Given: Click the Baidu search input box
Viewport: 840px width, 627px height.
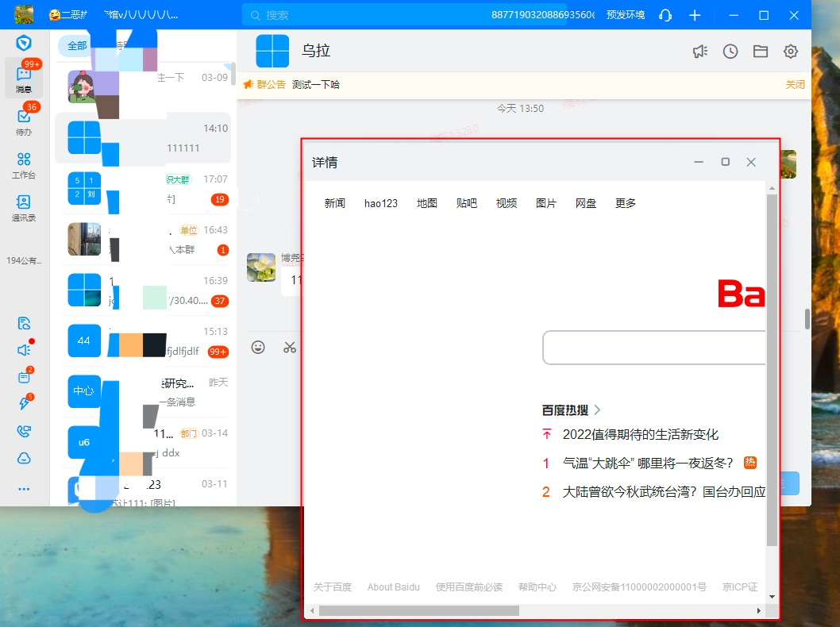Looking at the screenshot, I should pyautogui.click(x=653, y=348).
